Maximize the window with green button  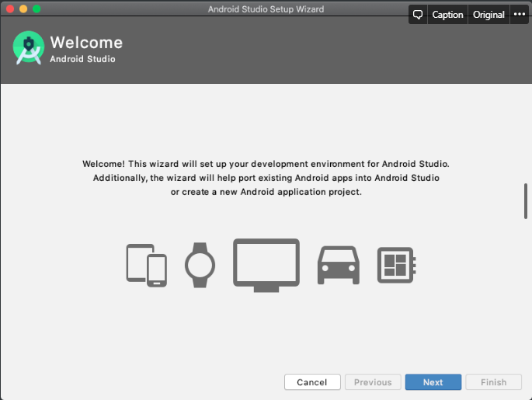point(37,9)
